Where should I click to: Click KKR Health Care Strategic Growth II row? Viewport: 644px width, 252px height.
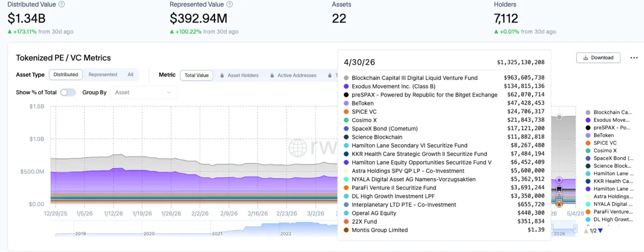point(444,154)
